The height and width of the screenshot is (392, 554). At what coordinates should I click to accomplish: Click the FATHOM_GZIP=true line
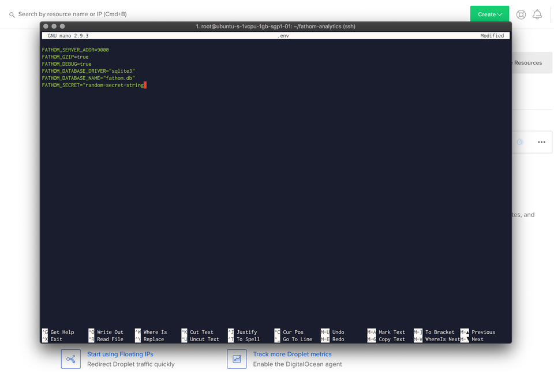click(x=65, y=57)
